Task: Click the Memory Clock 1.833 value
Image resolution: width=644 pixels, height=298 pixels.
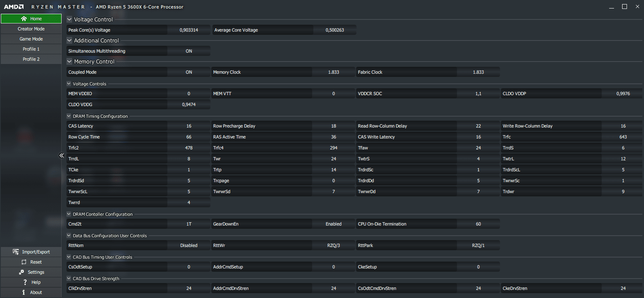Action: 334,72
